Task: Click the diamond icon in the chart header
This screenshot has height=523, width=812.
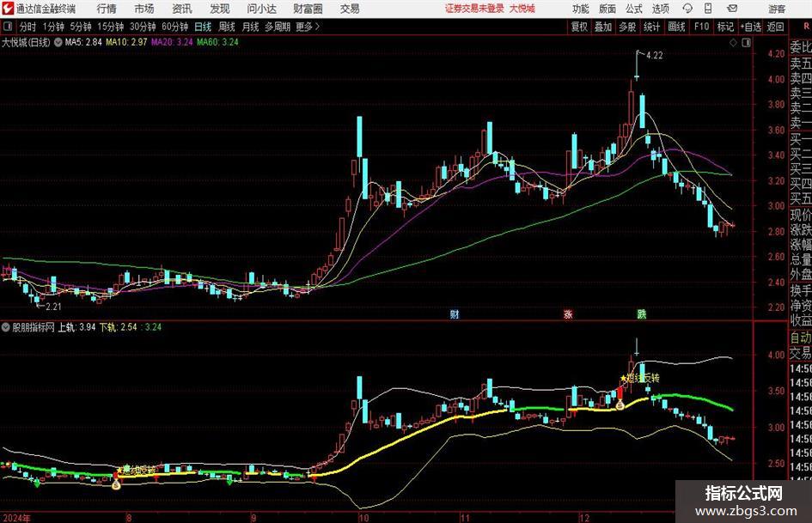Action: [733, 42]
